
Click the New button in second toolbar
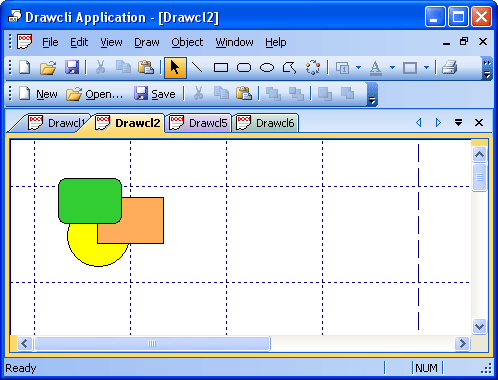[x=38, y=94]
